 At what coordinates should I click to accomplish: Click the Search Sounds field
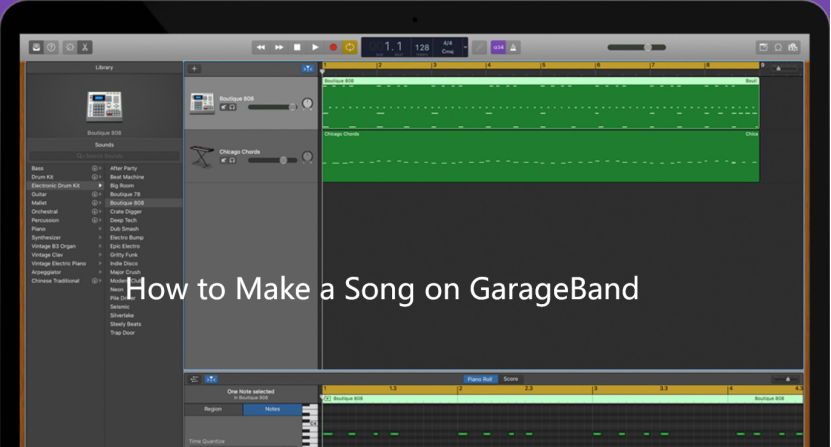(x=104, y=156)
